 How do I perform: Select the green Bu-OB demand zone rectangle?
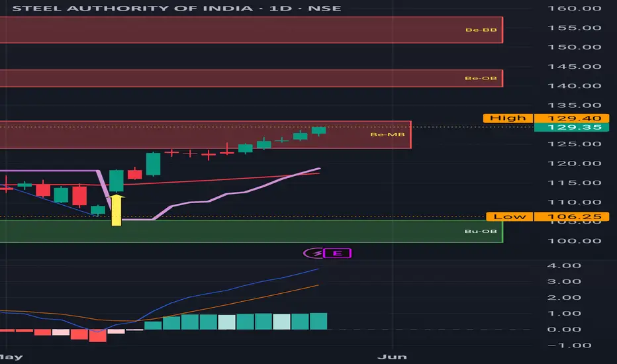click(251, 231)
